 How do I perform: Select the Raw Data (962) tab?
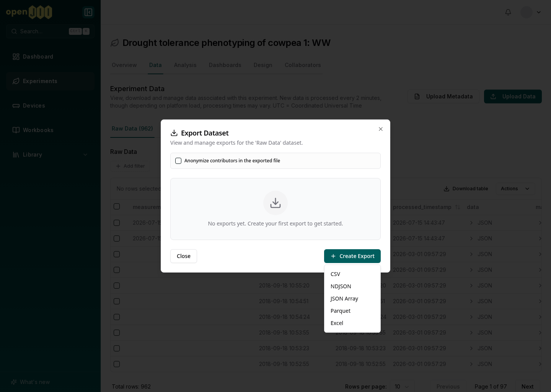click(x=132, y=129)
